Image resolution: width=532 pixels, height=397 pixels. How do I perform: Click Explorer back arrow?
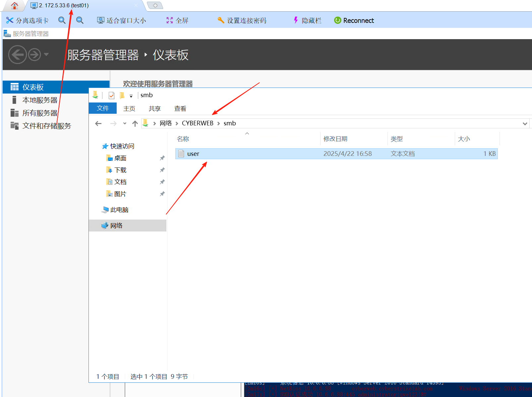click(98, 123)
